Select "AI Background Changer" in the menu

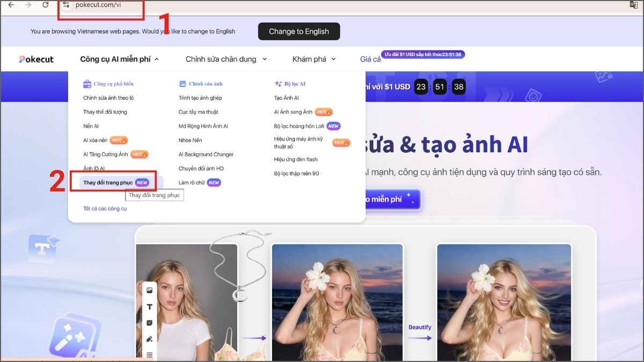click(x=206, y=154)
